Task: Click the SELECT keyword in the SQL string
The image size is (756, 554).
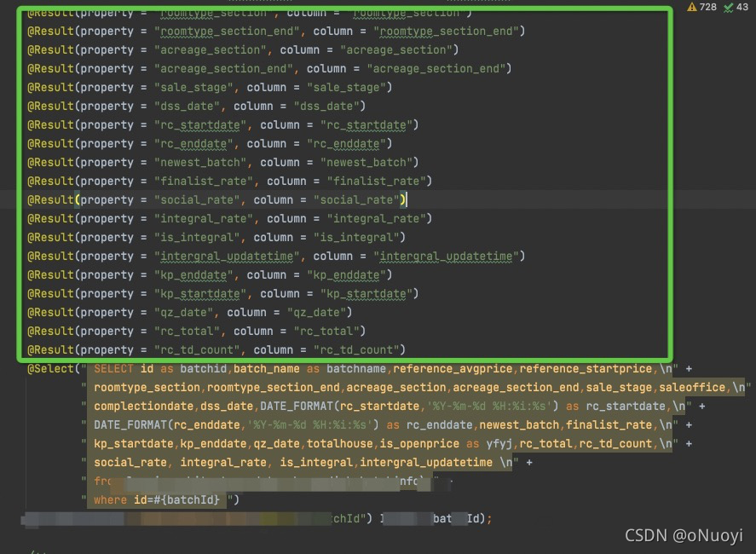Action: (x=114, y=369)
